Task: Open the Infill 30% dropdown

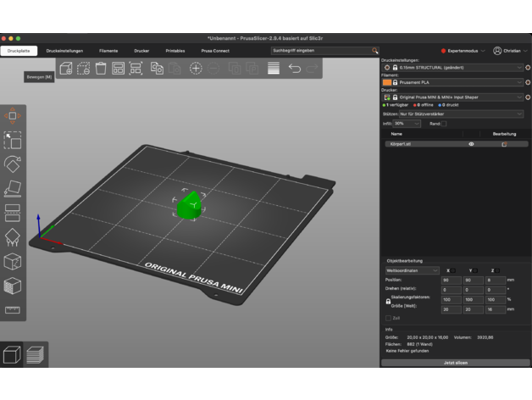Action: coord(407,124)
